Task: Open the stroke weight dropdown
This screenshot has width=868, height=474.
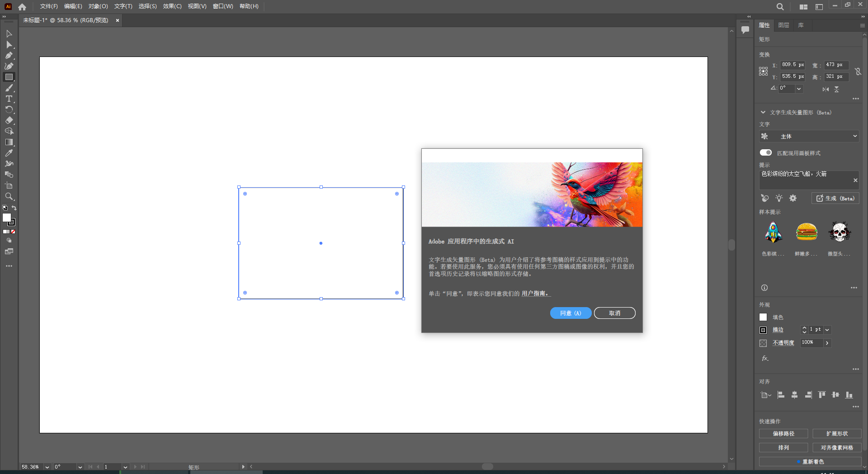Action: click(827, 330)
